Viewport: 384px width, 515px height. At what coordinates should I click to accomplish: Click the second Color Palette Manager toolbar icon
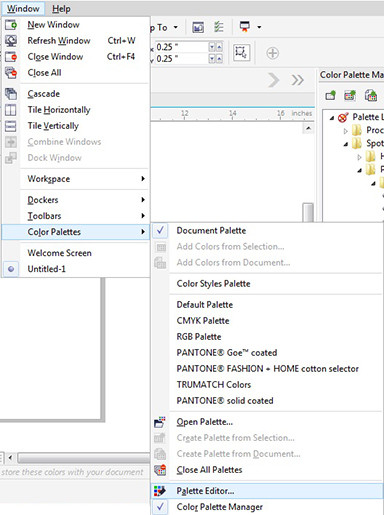(350, 96)
